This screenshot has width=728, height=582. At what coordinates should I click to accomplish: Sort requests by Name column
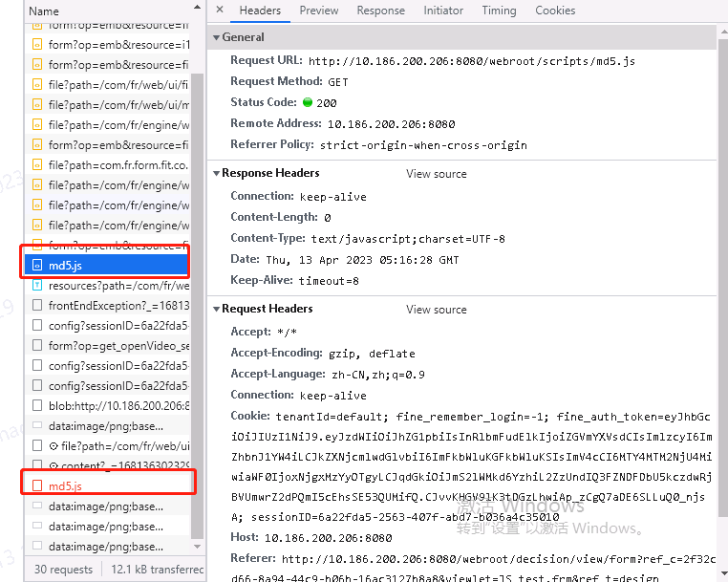pyautogui.click(x=44, y=11)
